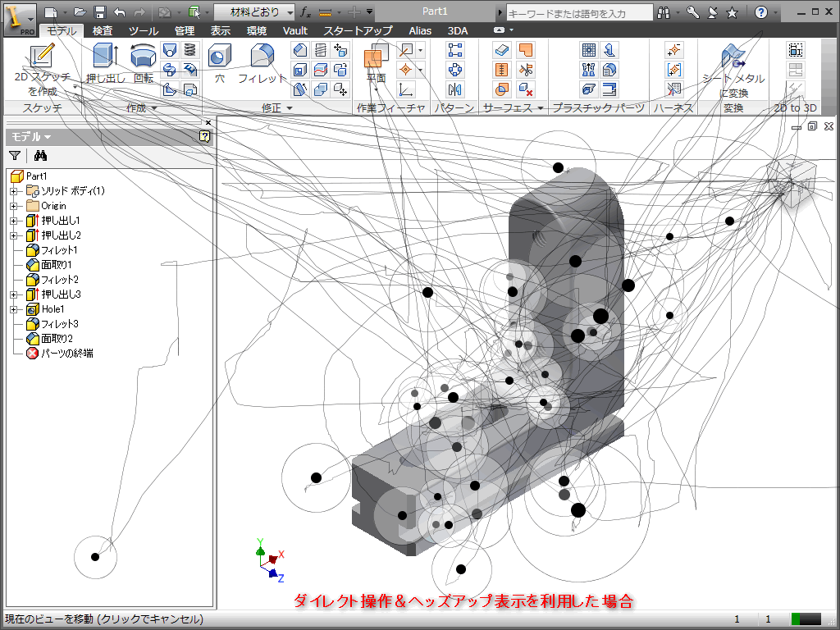This screenshot has width=840, height=630.
Task: Click the keyword search input field
Action: coord(578,13)
